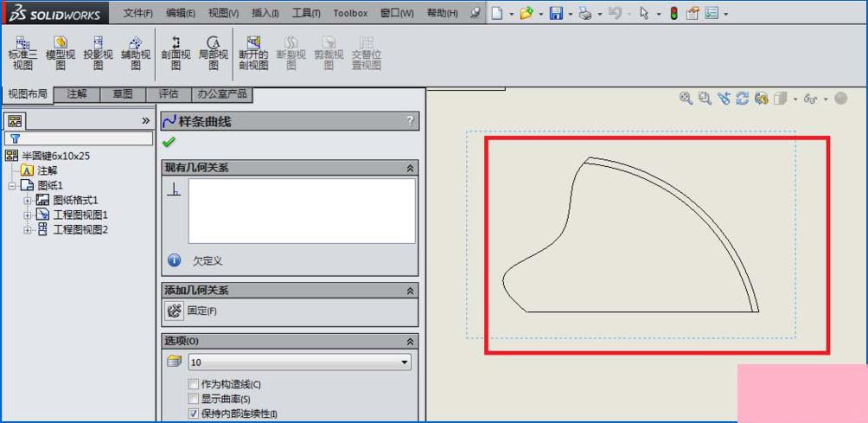Open the layer dropdown showing 10
Image resolution: width=868 pixels, height=423 pixels.
tap(300, 362)
